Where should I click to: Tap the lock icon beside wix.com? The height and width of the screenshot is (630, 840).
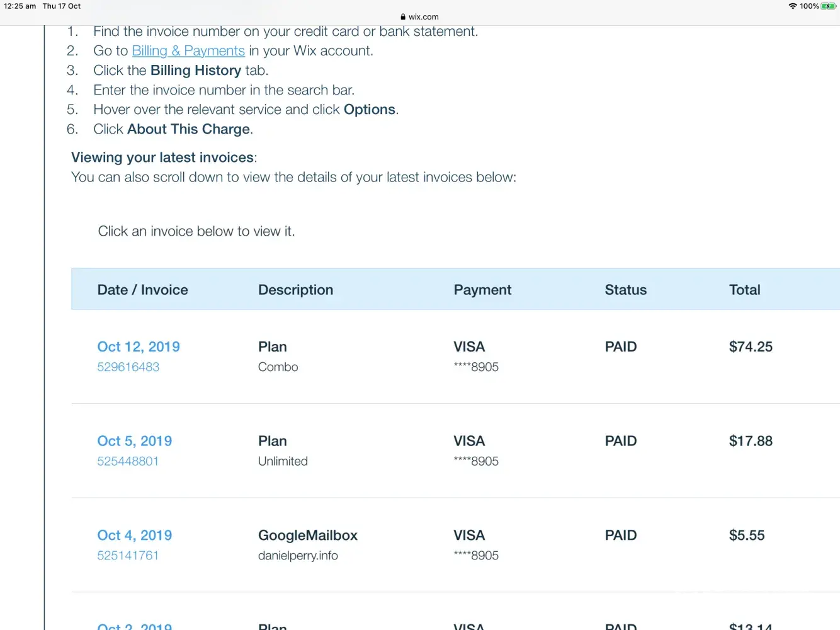(403, 17)
